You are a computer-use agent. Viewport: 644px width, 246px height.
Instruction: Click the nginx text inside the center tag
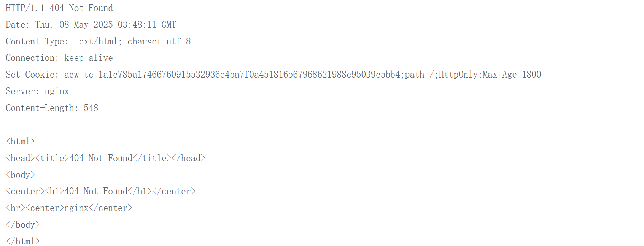point(76,208)
